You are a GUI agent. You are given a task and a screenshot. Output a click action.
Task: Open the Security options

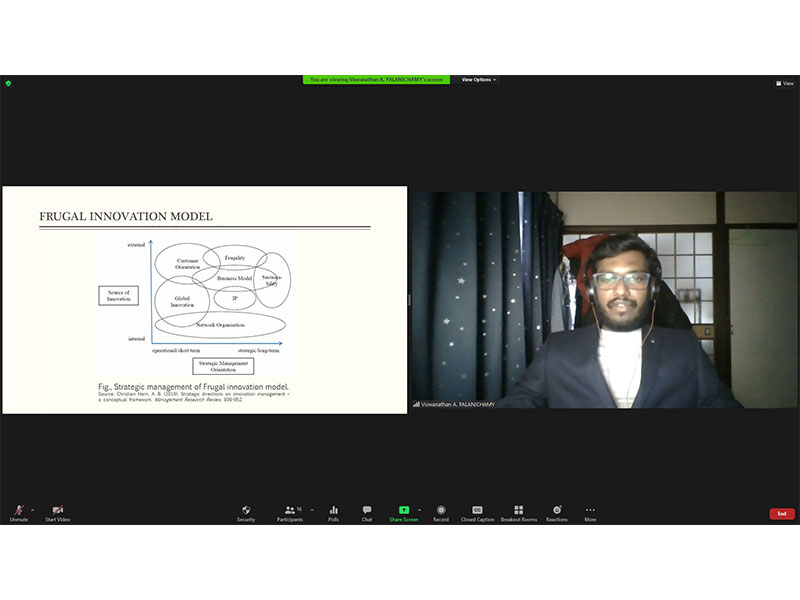click(x=246, y=512)
